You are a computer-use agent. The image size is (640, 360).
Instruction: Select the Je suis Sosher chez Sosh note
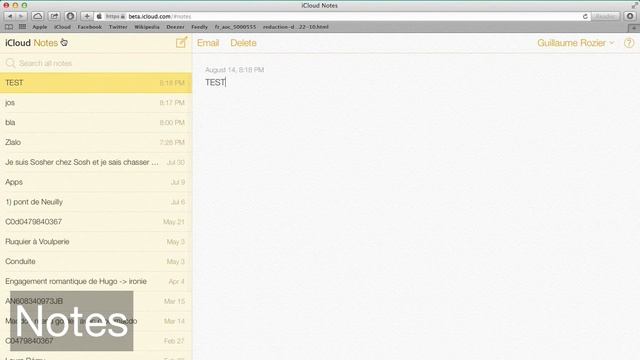tap(96, 162)
